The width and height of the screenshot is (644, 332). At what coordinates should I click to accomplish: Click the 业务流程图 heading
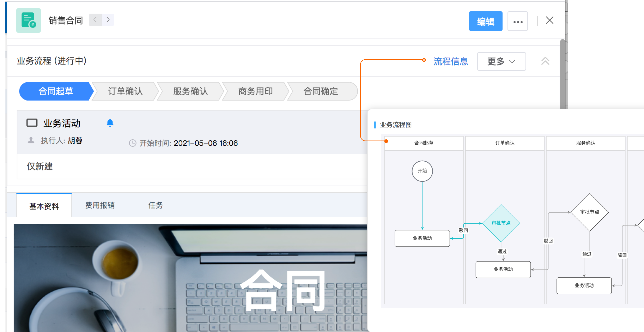coord(395,125)
